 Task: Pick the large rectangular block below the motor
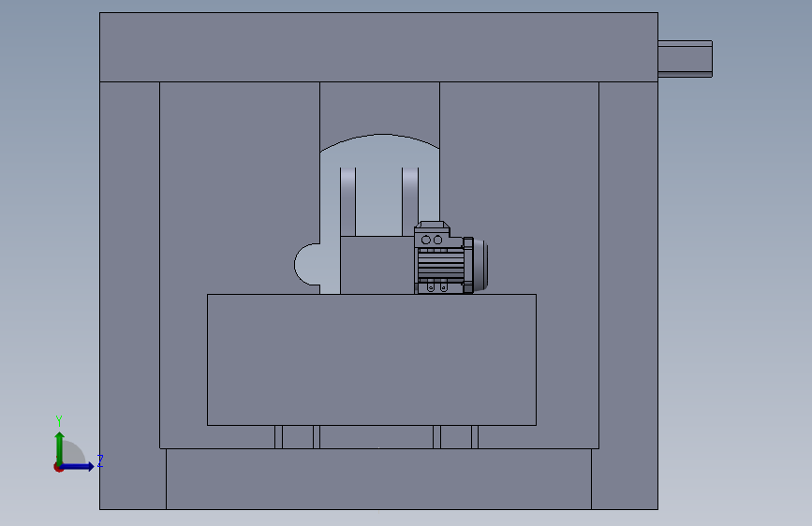pyautogui.click(x=371, y=359)
